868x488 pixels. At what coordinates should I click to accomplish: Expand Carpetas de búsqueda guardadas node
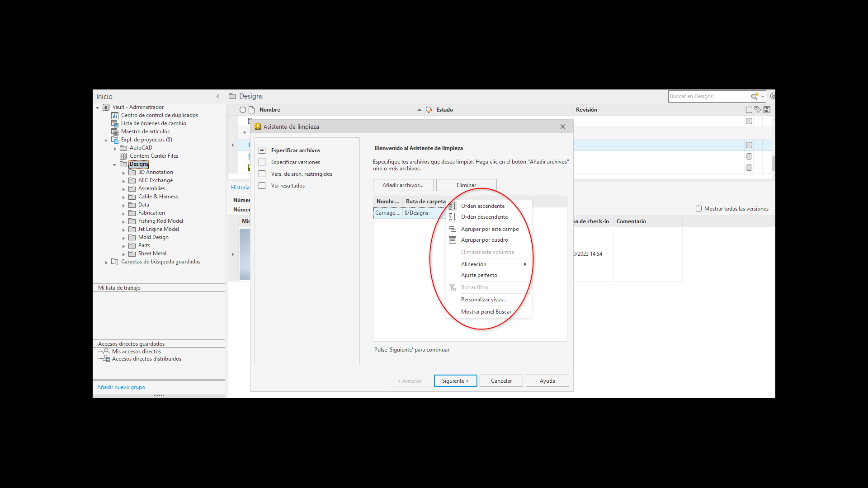[106, 262]
